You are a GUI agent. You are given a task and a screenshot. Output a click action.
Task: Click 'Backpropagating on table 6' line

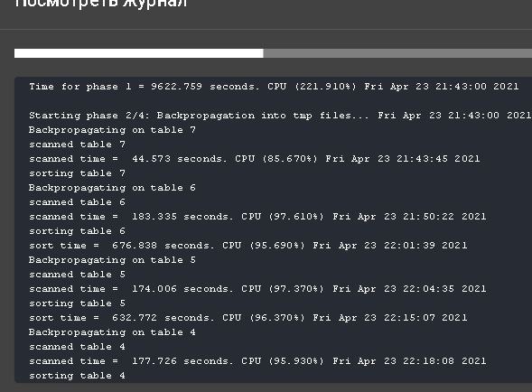[112, 188]
